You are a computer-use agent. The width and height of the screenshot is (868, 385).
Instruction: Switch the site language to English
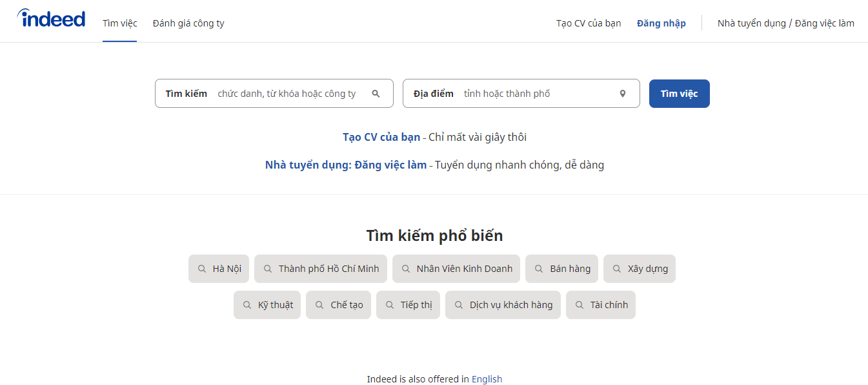(x=487, y=379)
